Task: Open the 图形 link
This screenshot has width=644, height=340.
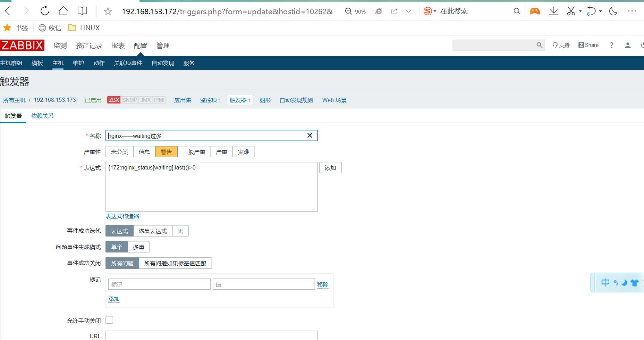Action: coord(265,100)
